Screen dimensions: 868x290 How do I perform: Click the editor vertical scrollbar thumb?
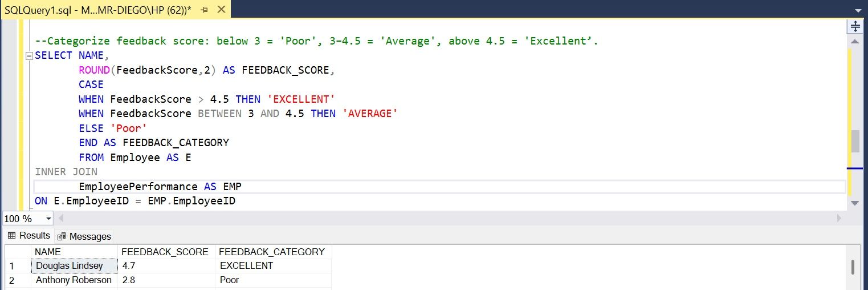coord(855,141)
